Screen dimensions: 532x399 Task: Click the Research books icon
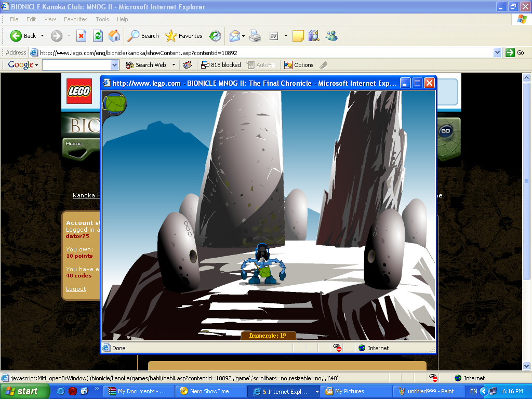click(x=314, y=36)
